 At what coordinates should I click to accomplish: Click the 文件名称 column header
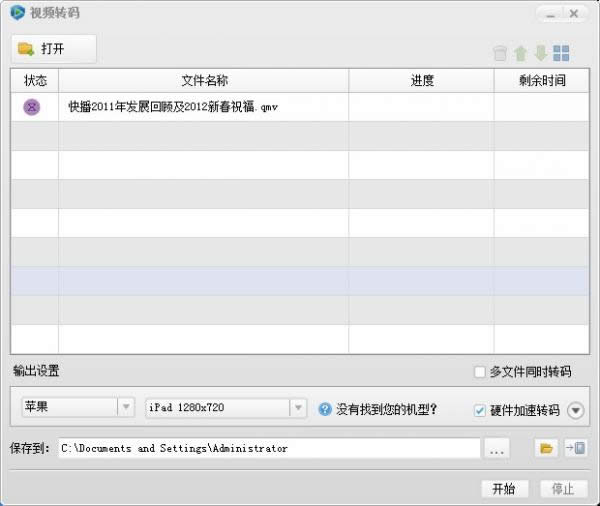pyautogui.click(x=204, y=81)
